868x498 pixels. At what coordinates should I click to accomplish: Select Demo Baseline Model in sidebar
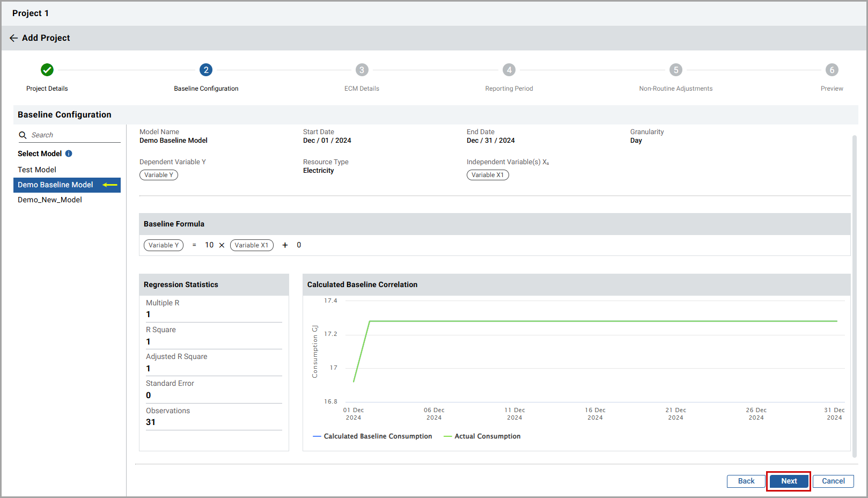56,185
